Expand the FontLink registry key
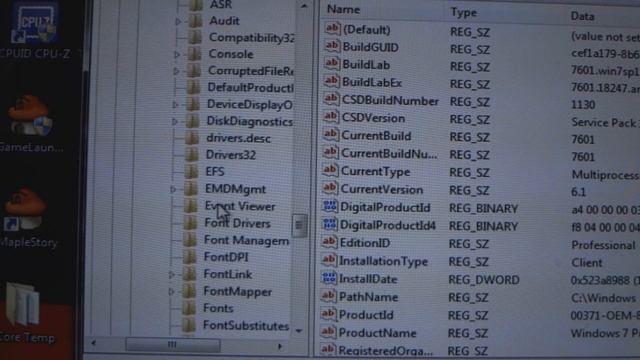Viewport: 640px width, 360px height. click(x=172, y=275)
